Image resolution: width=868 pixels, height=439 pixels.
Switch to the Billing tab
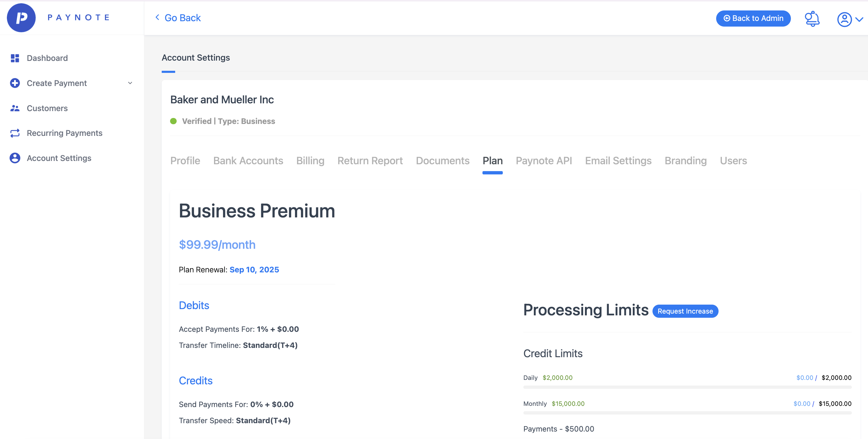pyautogui.click(x=310, y=161)
